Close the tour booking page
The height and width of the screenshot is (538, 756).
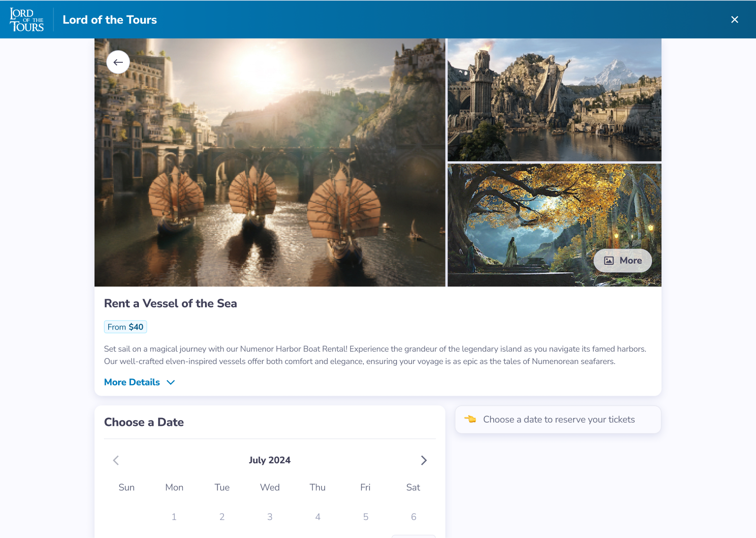pos(734,19)
